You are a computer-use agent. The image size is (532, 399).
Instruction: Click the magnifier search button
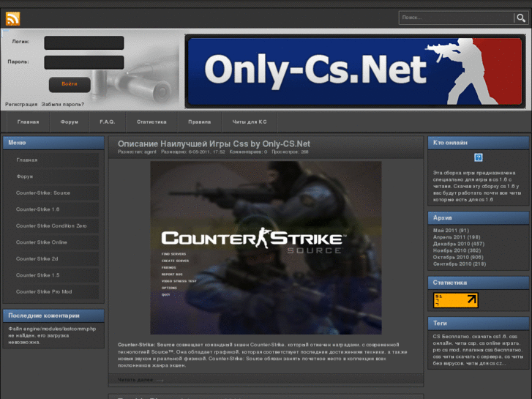point(521,18)
